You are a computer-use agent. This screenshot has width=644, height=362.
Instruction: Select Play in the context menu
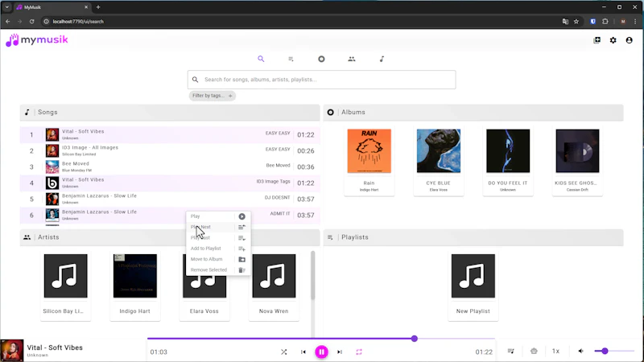pyautogui.click(x=218, y=216)
